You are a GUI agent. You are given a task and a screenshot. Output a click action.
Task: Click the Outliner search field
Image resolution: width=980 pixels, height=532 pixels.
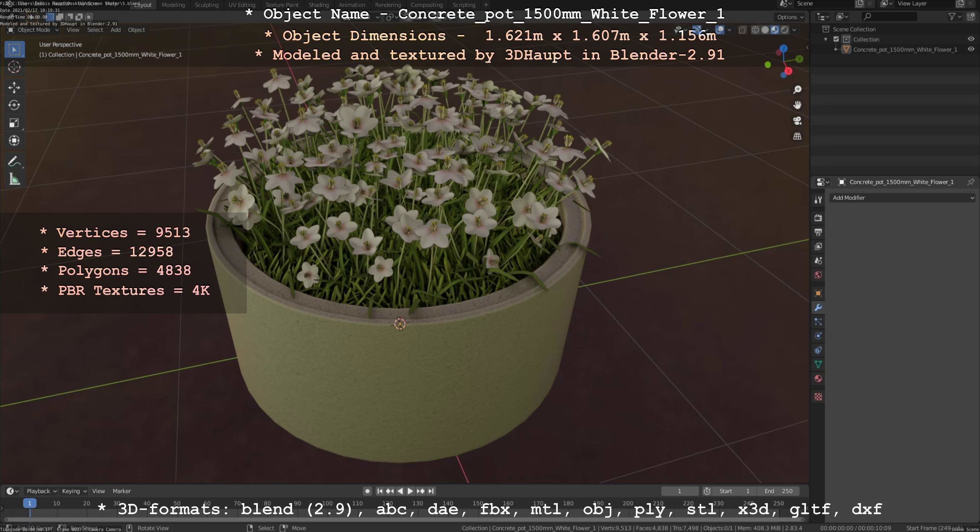[x=889, y=16]
